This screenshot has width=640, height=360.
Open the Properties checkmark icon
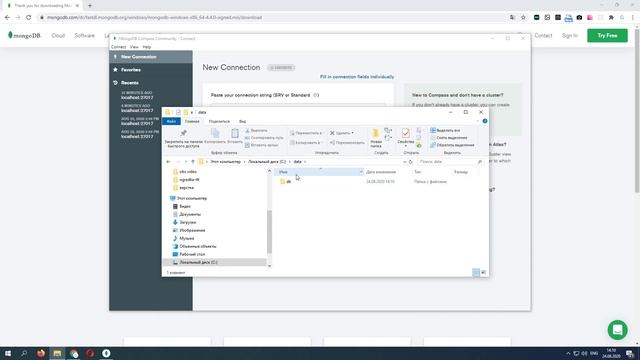(x=406, y=133)
